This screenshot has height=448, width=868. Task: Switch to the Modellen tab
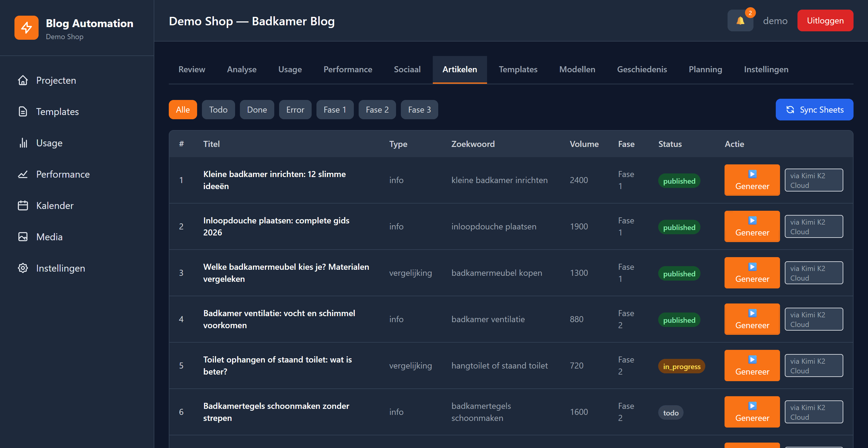[x=577, y=70]
